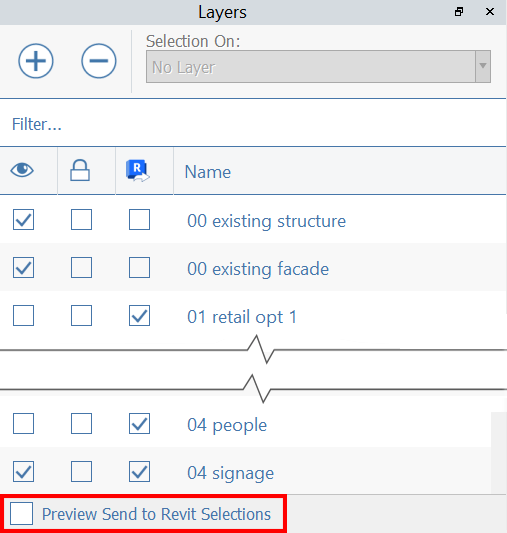Undock the Layers panel with float icon
The width and height of the screenshot is (507, 533).
(x=459, y=12)
